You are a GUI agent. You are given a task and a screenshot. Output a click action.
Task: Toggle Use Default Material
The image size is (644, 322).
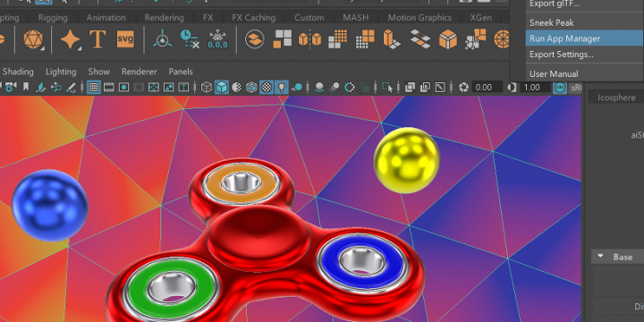[236, 87]
